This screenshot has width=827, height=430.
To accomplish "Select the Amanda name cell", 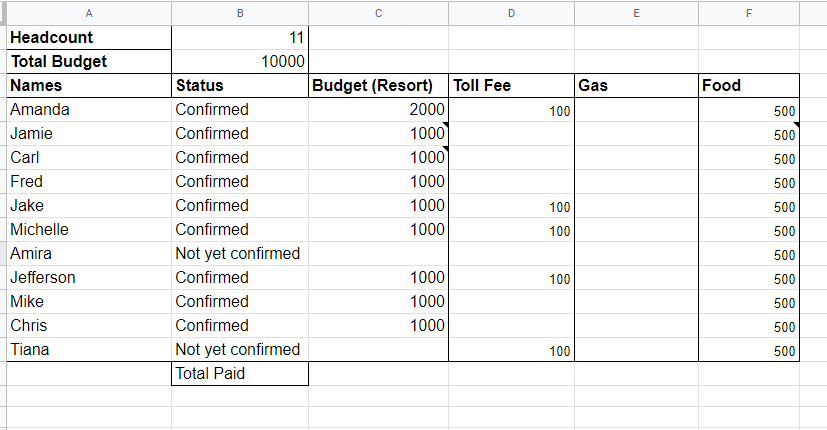I will tap(89, 110).
